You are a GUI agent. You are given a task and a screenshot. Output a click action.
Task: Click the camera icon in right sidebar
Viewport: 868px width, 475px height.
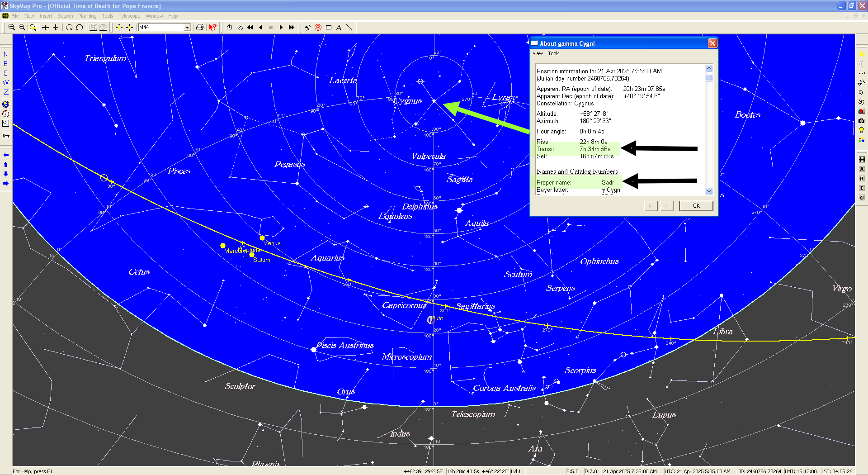[x=862, y=121]
